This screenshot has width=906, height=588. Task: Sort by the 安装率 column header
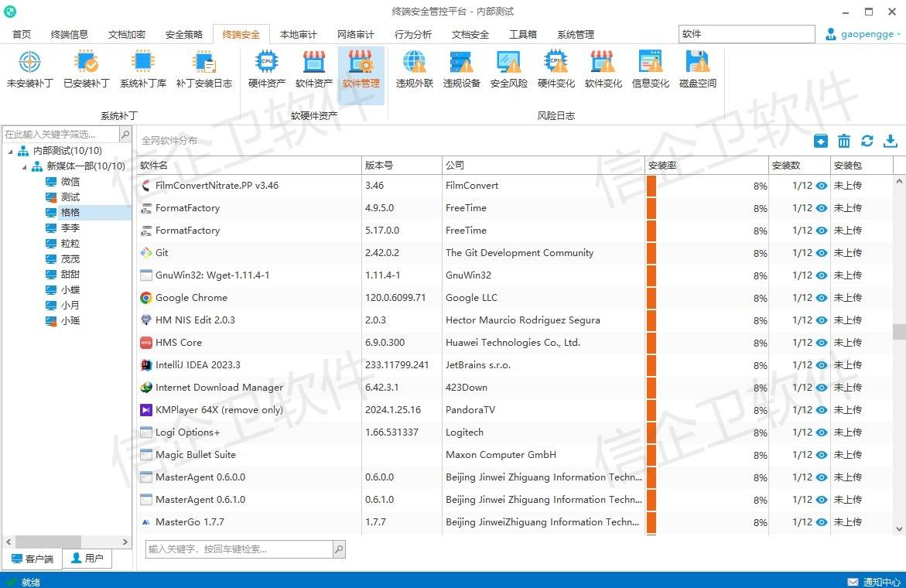tap(705, 166)
